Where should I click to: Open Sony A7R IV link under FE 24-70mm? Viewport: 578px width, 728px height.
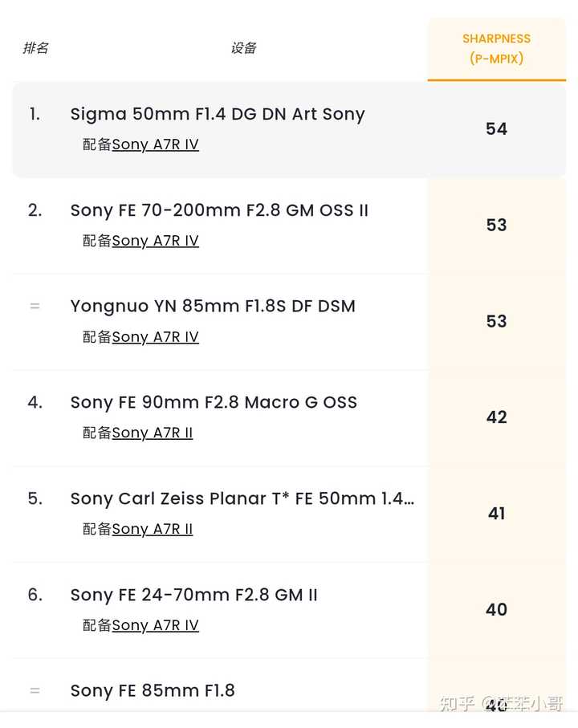point(155,625)
